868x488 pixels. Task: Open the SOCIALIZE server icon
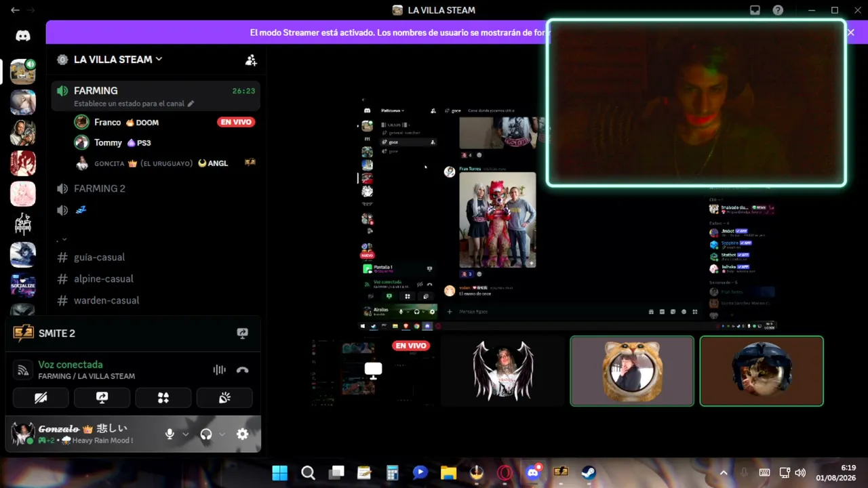[x=23, y=285]
